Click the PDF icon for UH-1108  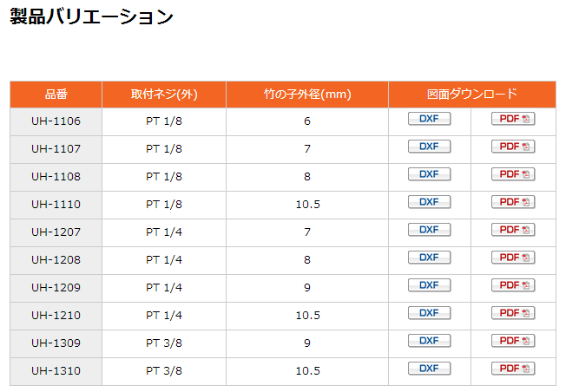click(513, 174)
